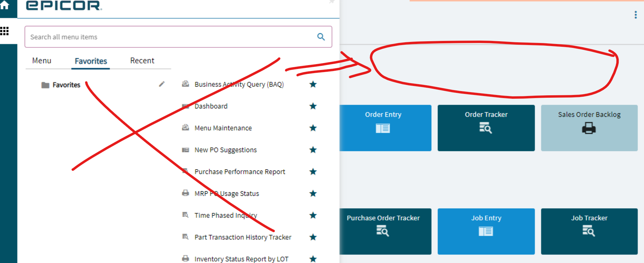Screen dimensions: 644x263
Task: Toggle Purchase Performance Report star
Action: pos(313,172)
